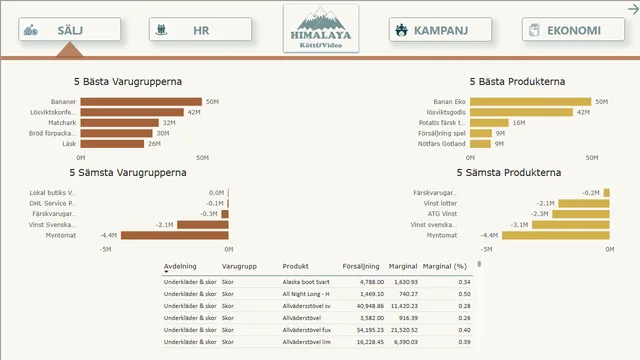Click the sales value 54,195.23
This screenshot has width=640, height=360.
[x=370, y=330]
